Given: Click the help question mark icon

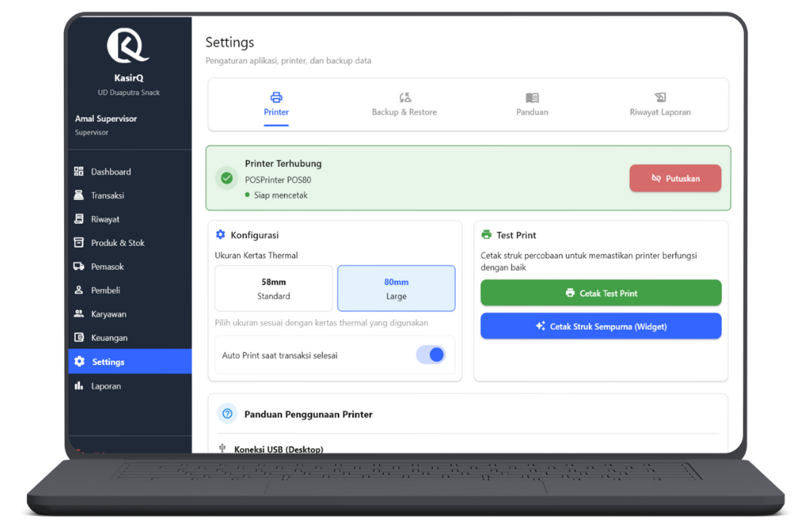Looking at the screenshot, I should point(227,414).
